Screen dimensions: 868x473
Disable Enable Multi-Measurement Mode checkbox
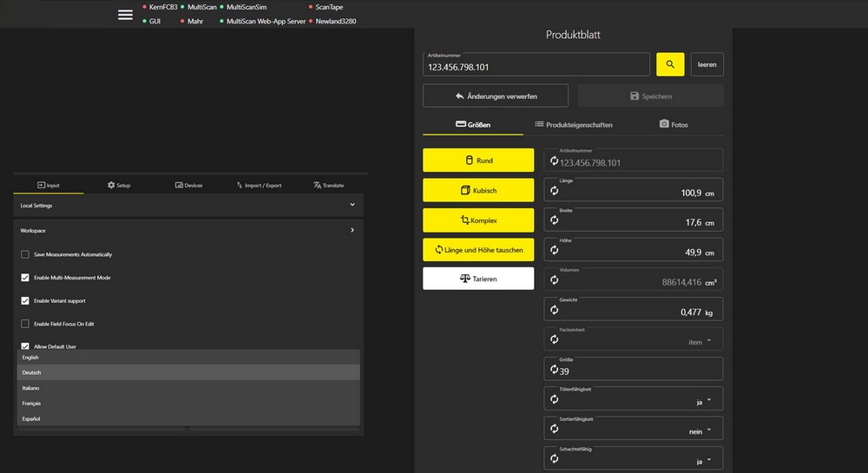click(x=25, y=278)
